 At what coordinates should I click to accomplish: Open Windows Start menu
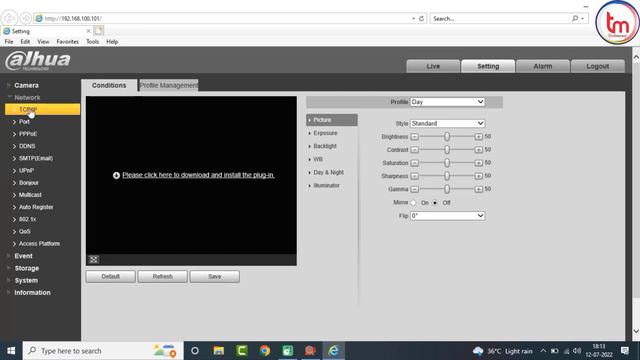coord(11,351)
